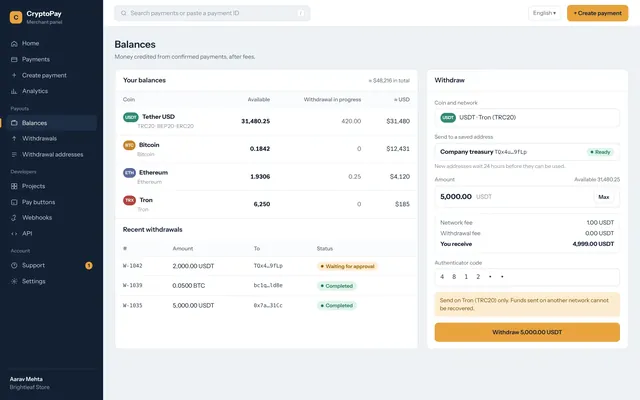Screen dimensions: 640x400
Task: Open Settings in the sidebar
Action: (x=51, y=281)
